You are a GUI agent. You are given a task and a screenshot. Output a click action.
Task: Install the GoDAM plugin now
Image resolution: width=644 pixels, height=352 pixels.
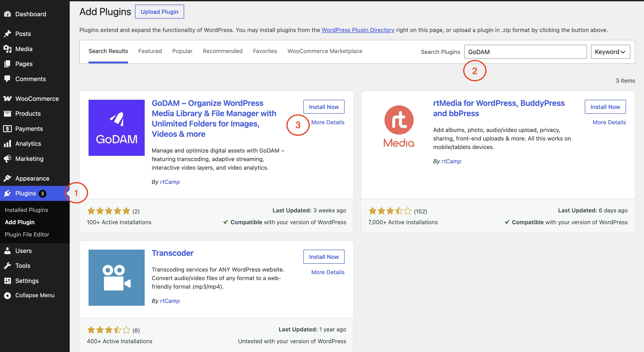(324, 107)
